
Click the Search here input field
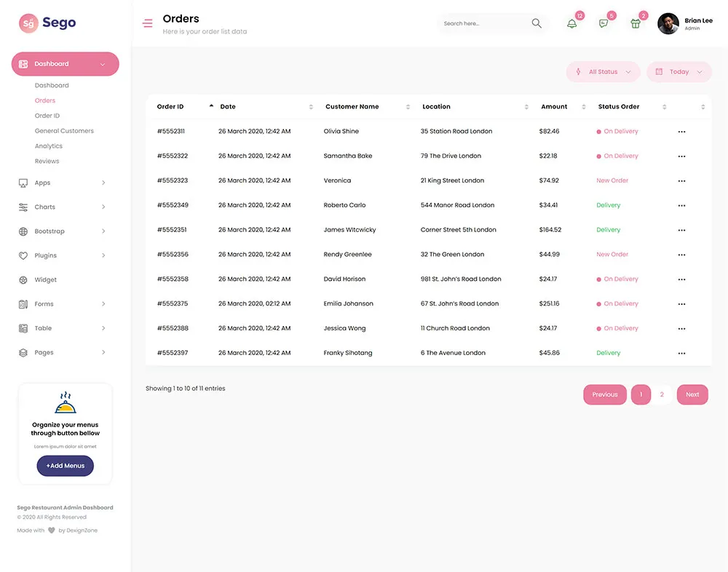483,23
